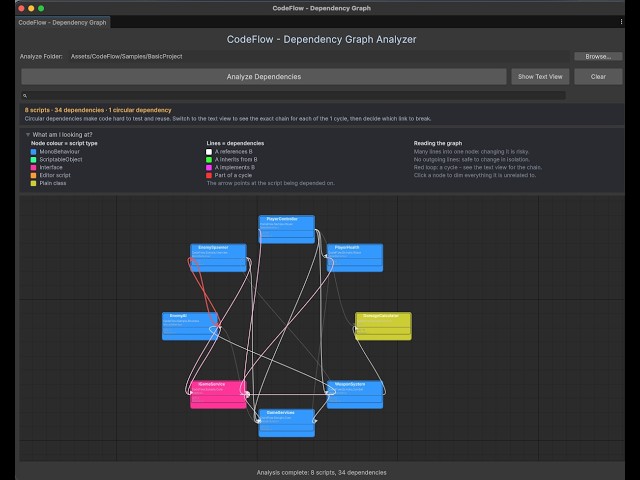The height and width of the screenshot is (480, 640).
Task: Minimize the window with the yellow button
Action: [x=31, y=8]
